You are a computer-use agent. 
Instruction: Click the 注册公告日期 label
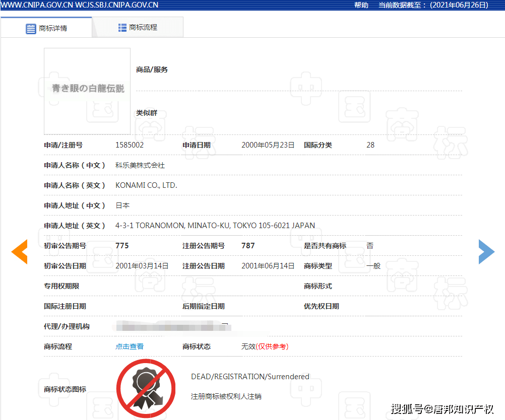point(204,266)
